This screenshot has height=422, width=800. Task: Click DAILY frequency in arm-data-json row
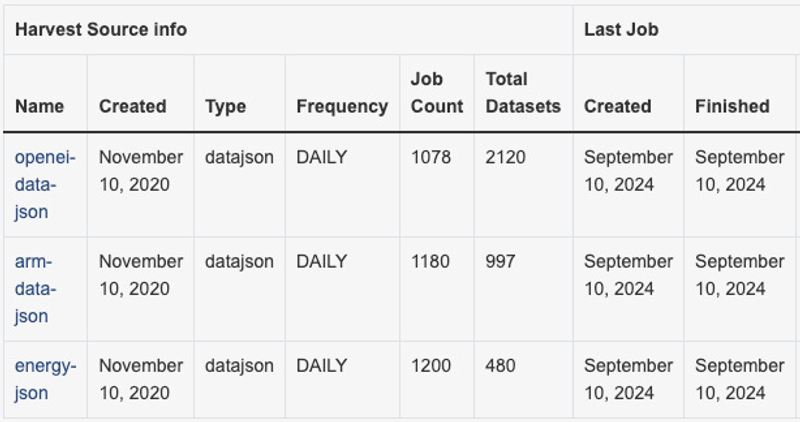pyautogui.click(x=321, y=261)
